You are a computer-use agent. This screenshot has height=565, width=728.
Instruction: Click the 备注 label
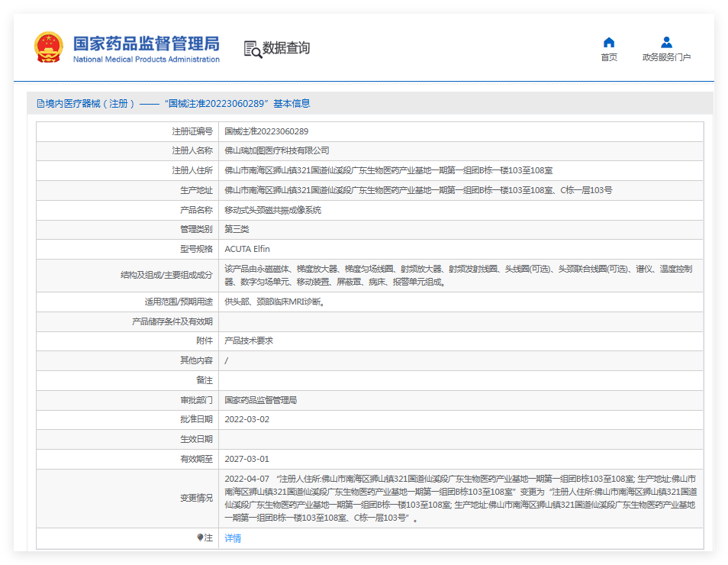[205, 380]
